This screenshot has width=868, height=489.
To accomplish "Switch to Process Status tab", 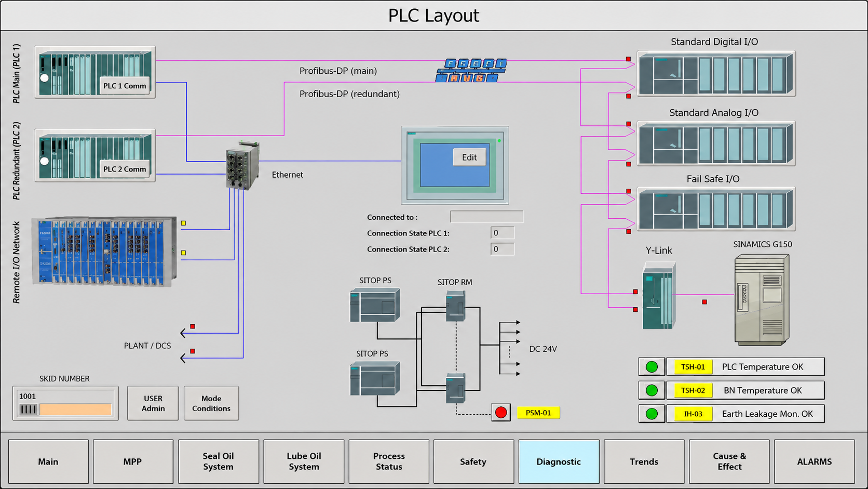I will point(389,461).
